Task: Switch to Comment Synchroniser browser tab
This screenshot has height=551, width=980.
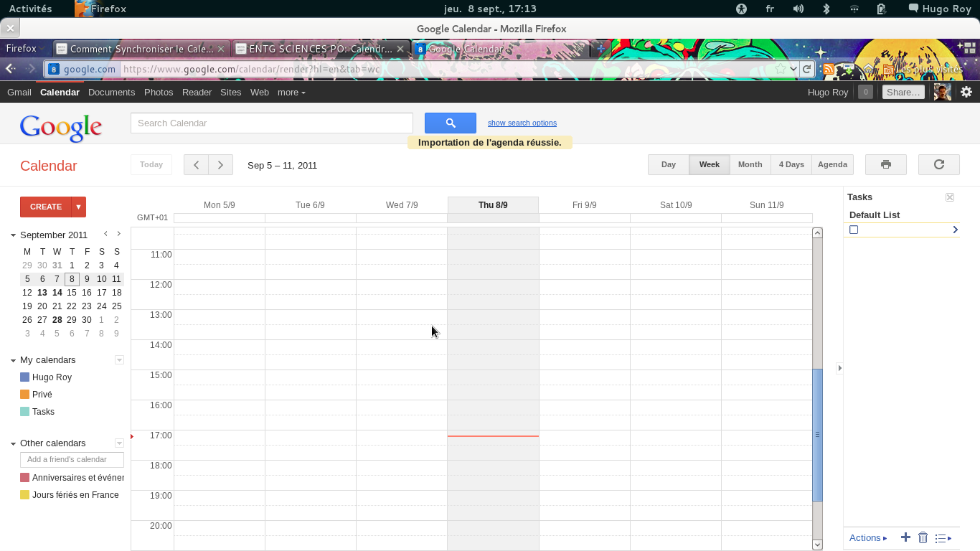Action: [141, 49]
